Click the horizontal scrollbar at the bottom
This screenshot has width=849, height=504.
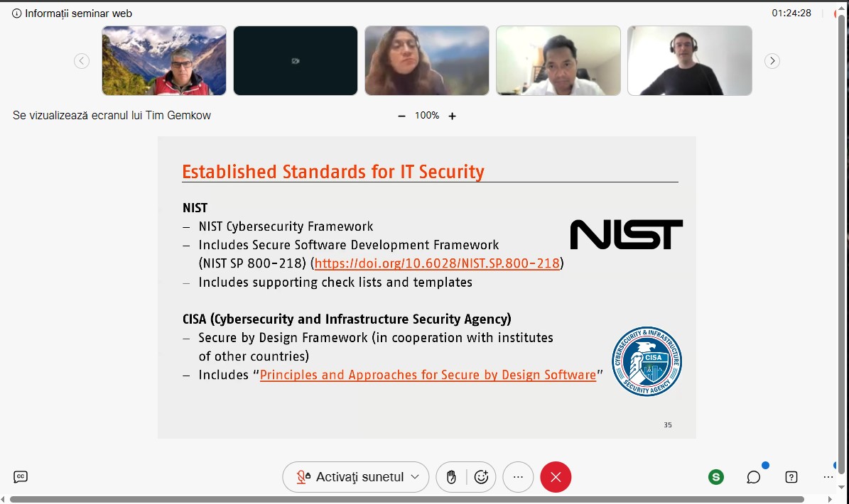coord(405,499)
